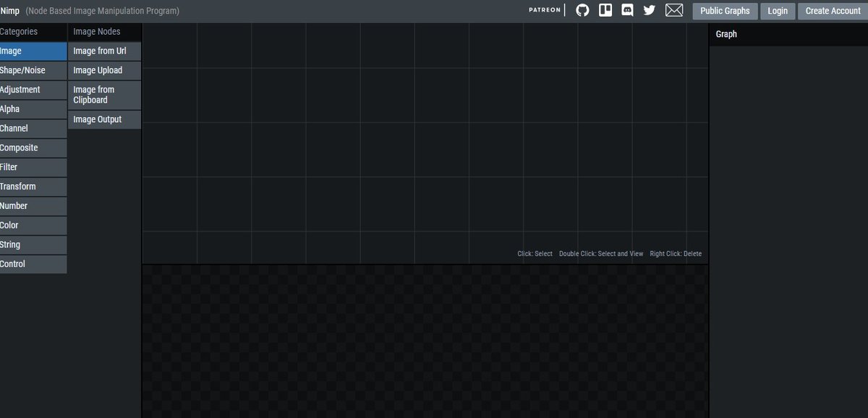Open the Nimp GitHub repository icon
Image resolution: width=868 pixels, height=418 pixels.
(x=582, y=10)
